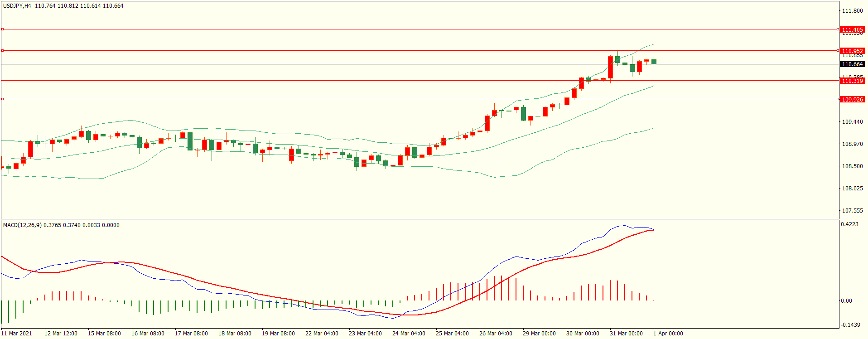This screenshot has height=339, width=868.
Task: Click the 23 Mar 04:00 time label
Action: tap(365, 334)
